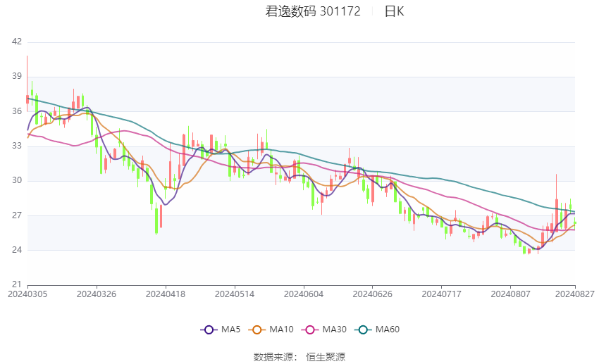The width and height of the screenshot is (599, 364).
Task: Click x-axis date label 20240827
Action: (575, 294)
